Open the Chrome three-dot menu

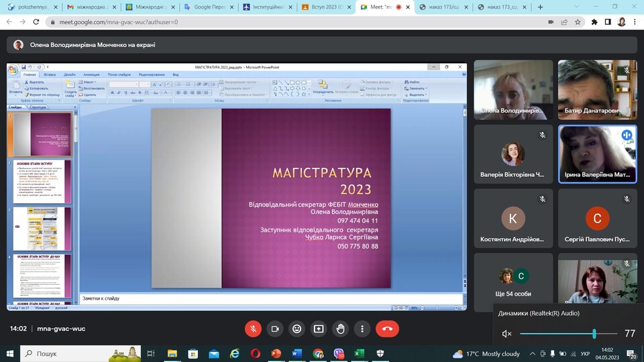[635, 21]
